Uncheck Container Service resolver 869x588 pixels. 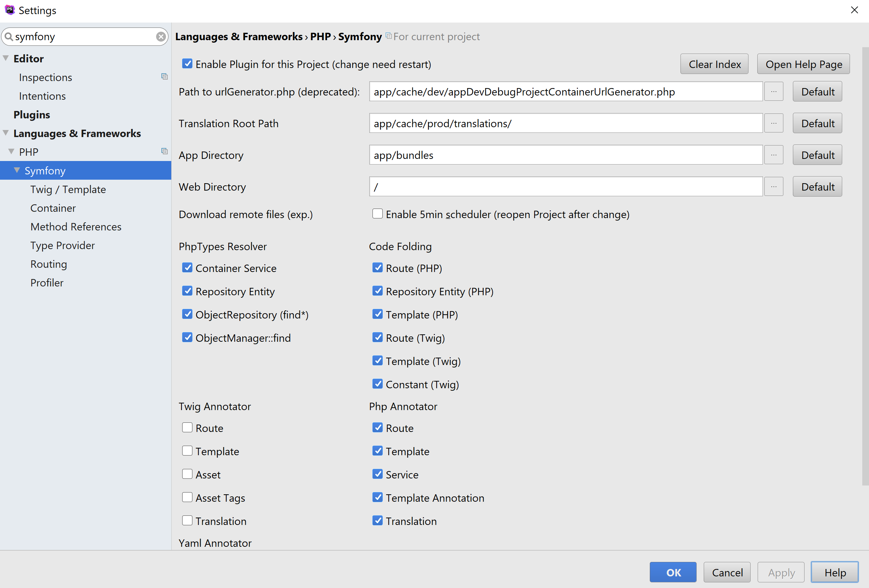pos(187,268)
